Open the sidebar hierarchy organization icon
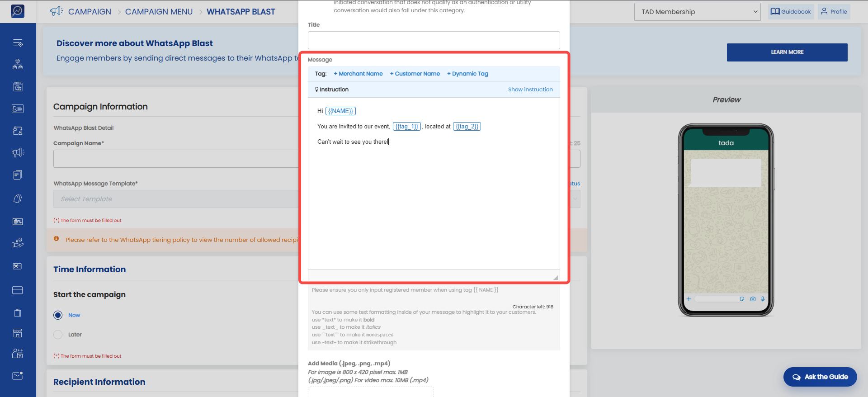868x397 pixels. [18, 64]
